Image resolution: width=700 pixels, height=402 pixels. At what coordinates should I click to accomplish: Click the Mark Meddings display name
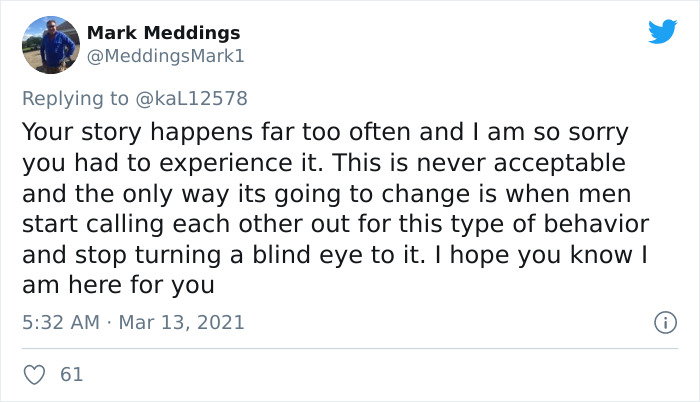[x=163, y=33]
